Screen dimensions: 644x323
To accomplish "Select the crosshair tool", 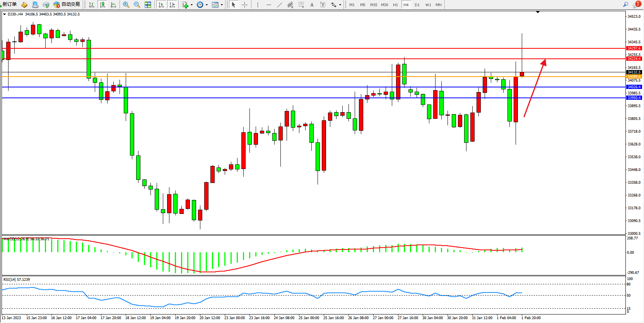I will tap(244, 5).
